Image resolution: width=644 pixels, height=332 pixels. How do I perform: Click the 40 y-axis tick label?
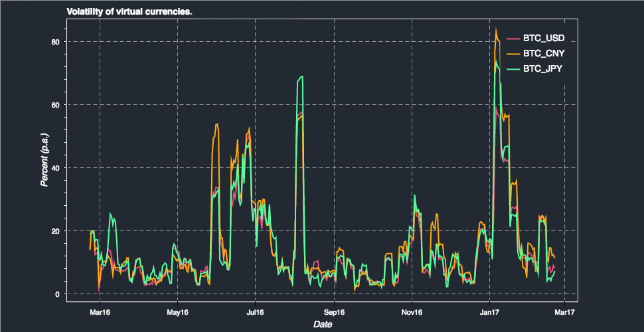(56, 167)
